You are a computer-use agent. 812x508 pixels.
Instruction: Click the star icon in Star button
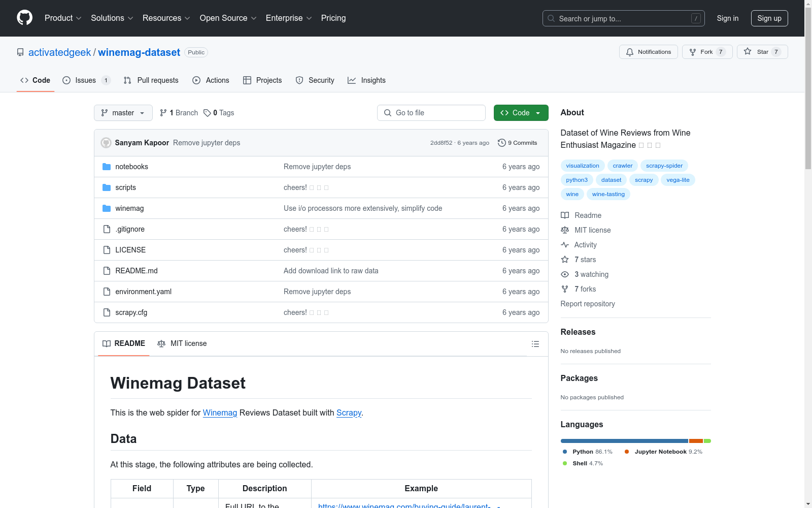pos(748,51)
